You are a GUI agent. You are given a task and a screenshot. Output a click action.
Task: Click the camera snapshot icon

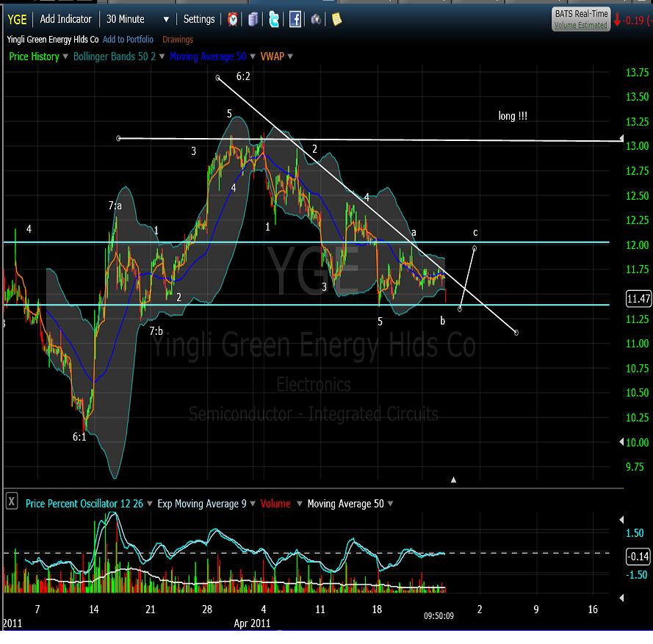tap(316, 20)
